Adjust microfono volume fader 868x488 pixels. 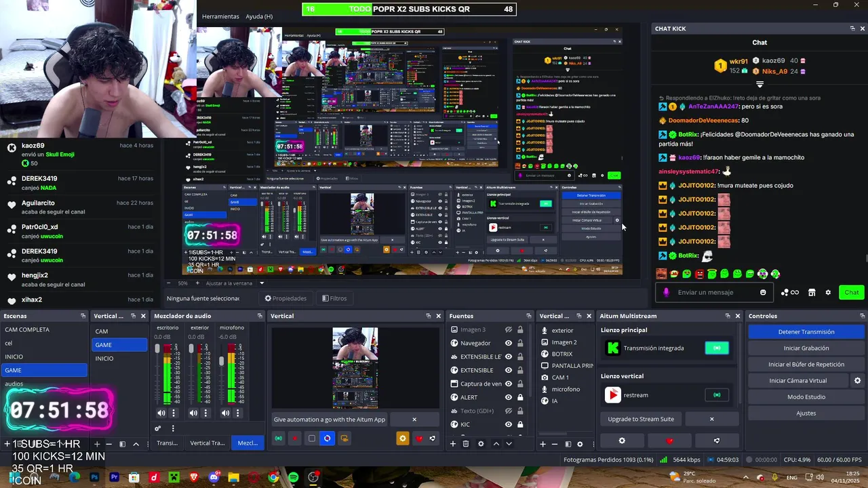pos(221,361)
